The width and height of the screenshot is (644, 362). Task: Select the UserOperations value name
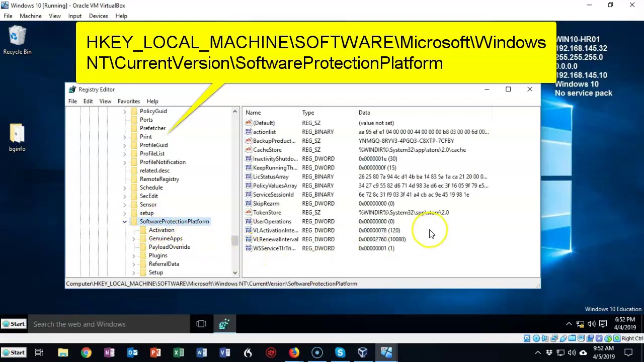pyautogui.click(x=272, y=222)
